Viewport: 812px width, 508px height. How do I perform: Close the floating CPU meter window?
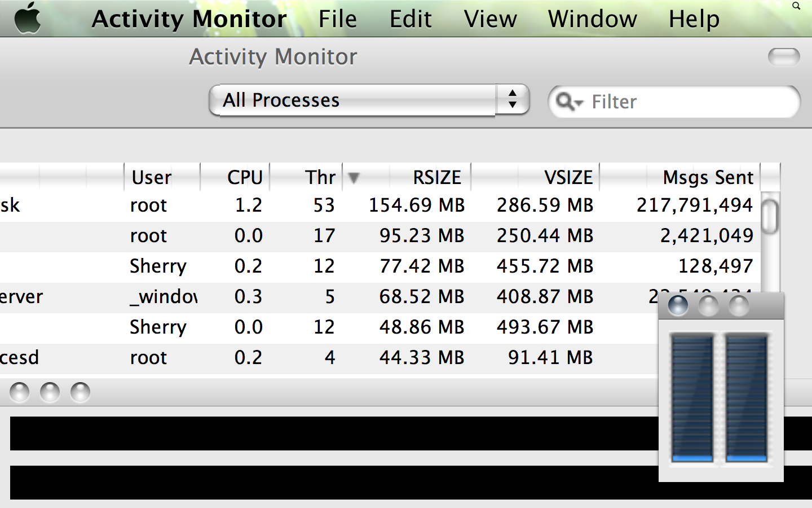click(x=678, y=306)
